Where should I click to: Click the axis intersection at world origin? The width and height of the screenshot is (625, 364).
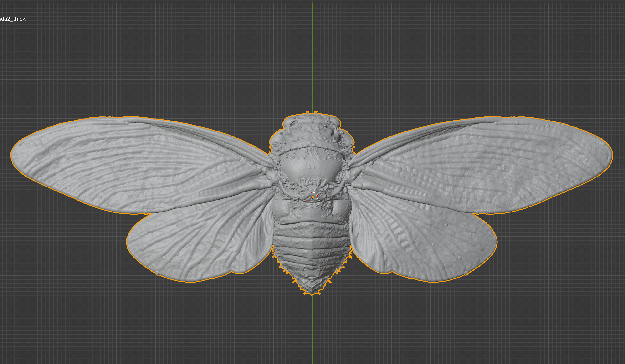(313, 197)
